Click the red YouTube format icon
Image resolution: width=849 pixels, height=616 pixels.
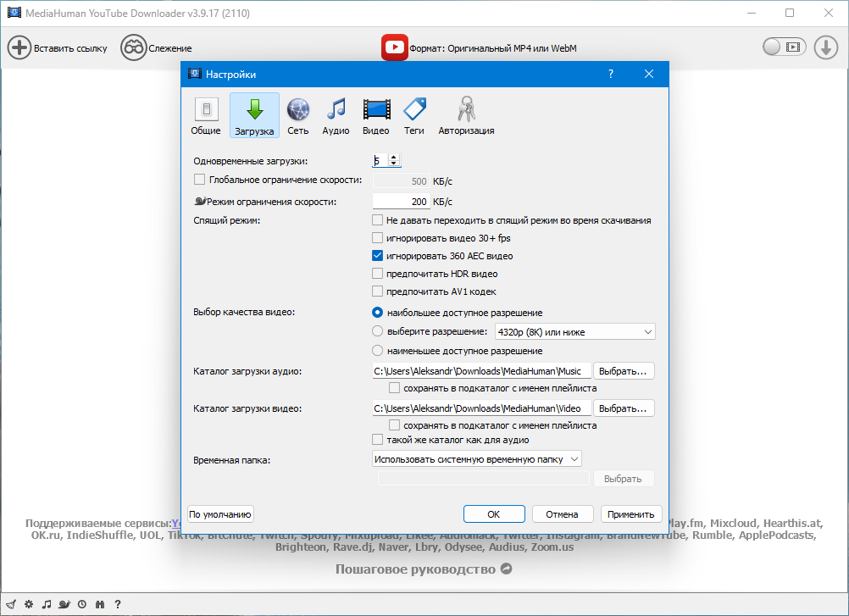[394, 47]
